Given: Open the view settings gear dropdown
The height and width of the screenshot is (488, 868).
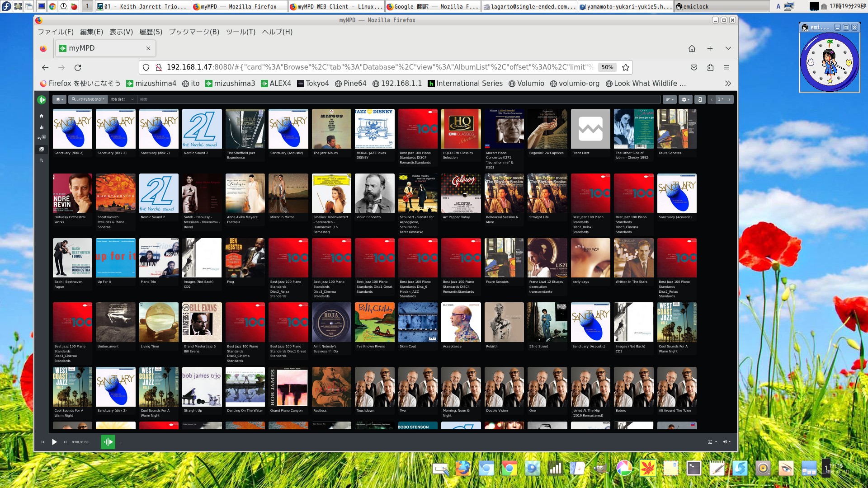Looking at the screenshot, I should [x=685, y=99].
